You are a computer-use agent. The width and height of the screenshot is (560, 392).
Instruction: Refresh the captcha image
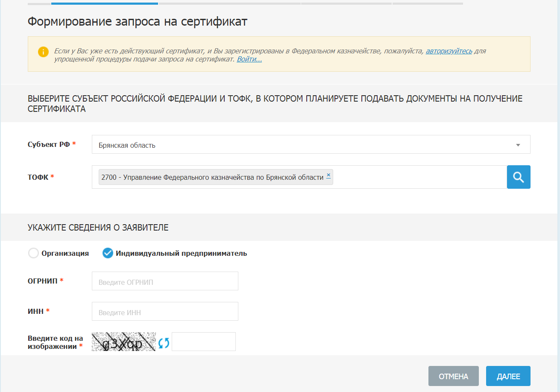164,343
